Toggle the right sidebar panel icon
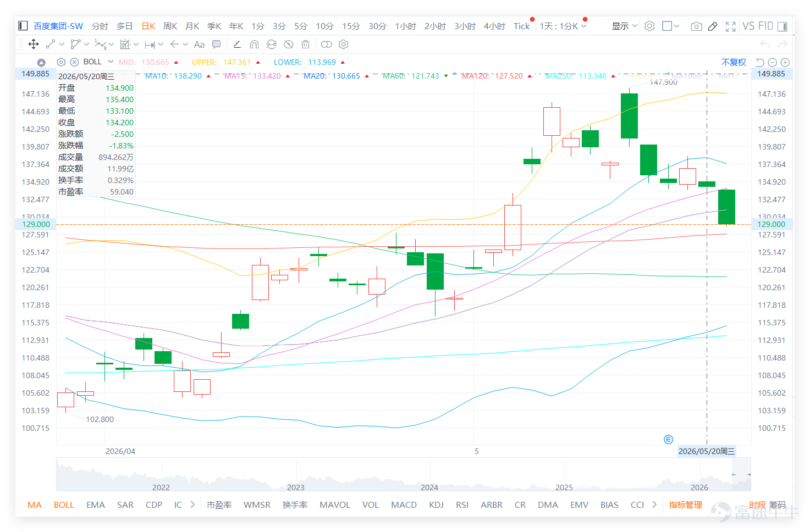This screenshot has height=532, width=810. click(783, 26)
